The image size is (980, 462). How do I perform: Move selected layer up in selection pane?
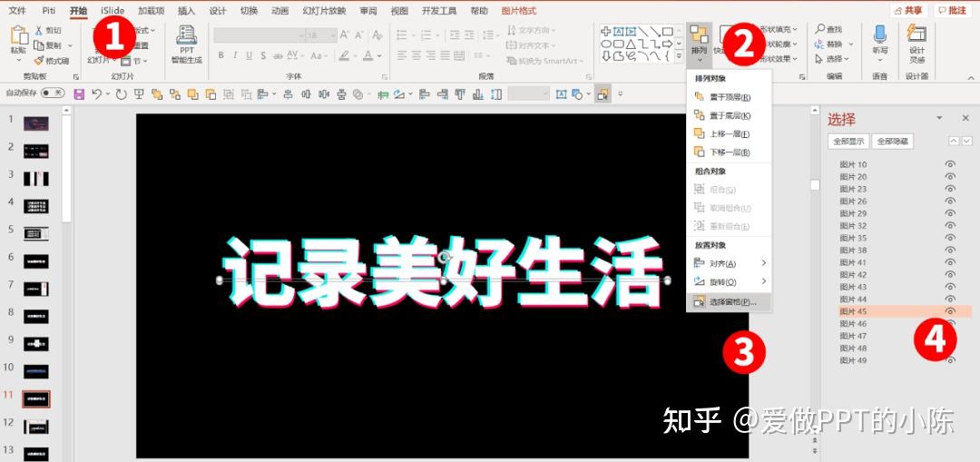(x=954, y=142)
